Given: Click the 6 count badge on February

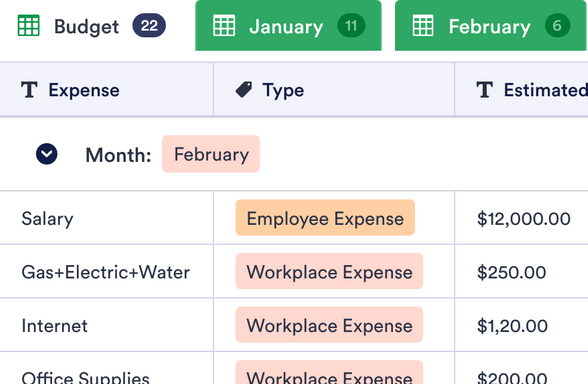Looking at the screenshot, I should pos(557,26).
